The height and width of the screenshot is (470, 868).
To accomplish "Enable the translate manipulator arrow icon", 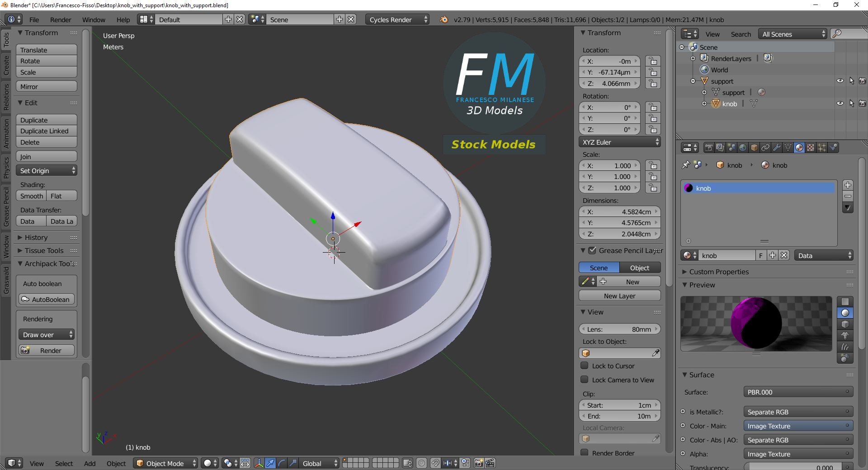I will 270,463.
